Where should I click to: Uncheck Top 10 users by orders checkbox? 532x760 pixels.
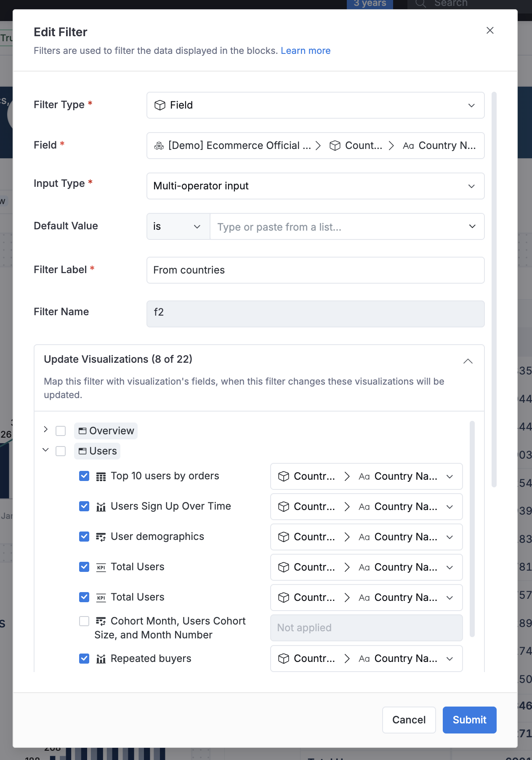pyautogui.click(x=84, y=476)
